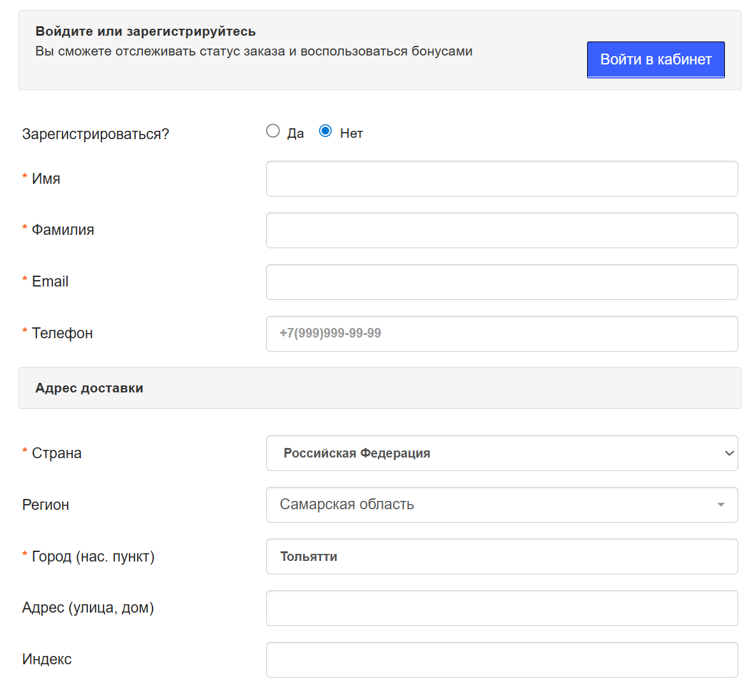Choose the "Нет" registration radio button

click(325, 131)
